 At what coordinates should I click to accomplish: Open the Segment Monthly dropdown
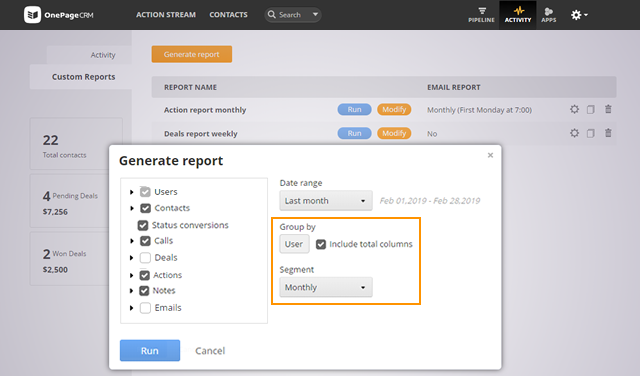[x=326, y=287]
